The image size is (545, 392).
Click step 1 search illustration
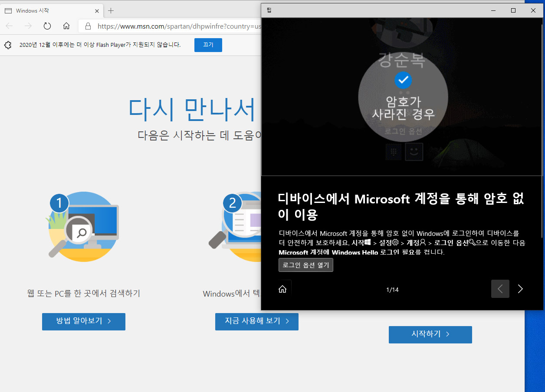point(83,226)
